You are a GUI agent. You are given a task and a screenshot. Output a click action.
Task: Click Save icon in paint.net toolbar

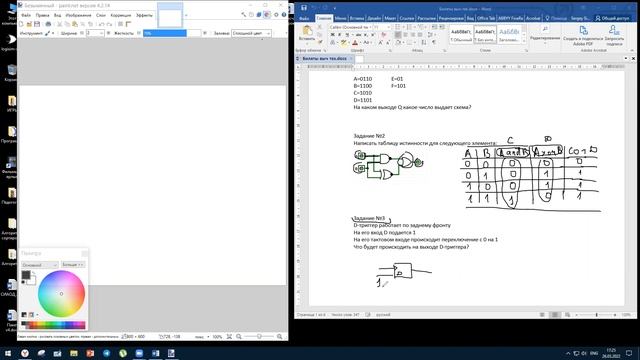(37, 24)
